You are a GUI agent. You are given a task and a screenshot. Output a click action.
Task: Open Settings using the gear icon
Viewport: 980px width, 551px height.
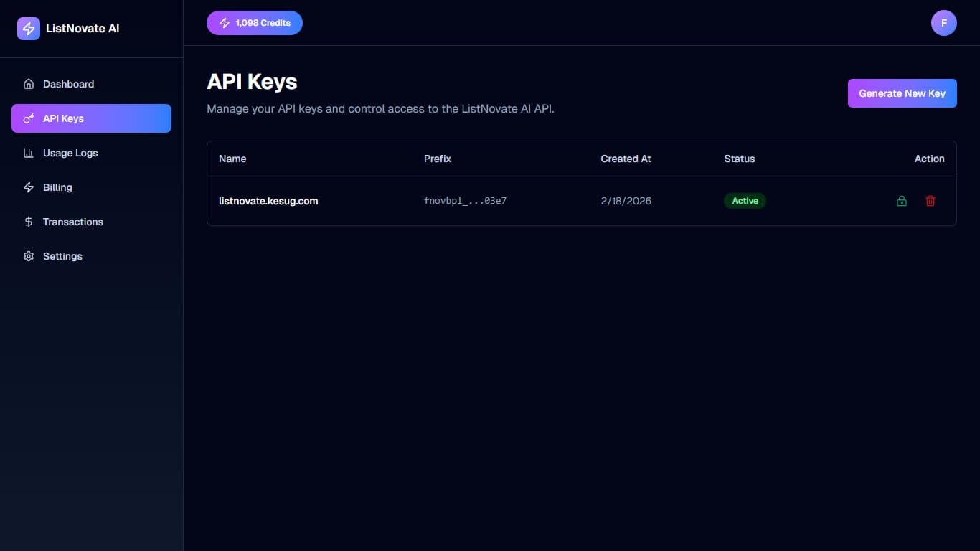point(29,256)
